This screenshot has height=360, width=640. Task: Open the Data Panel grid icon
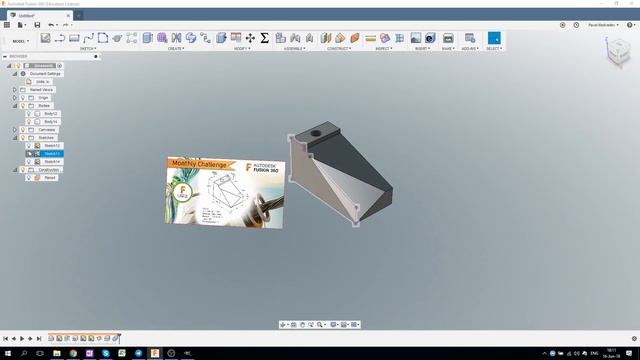tap(7, 25)
